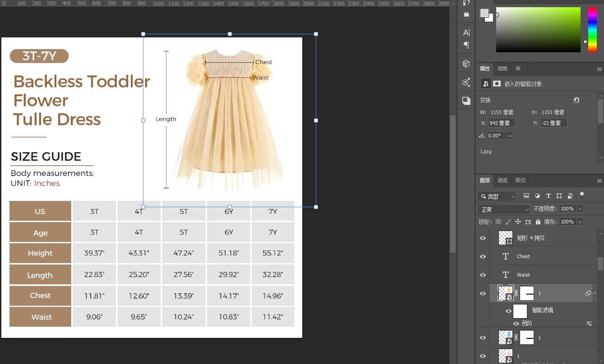
Task: Hide the Chest text layer
Action: 483,256
